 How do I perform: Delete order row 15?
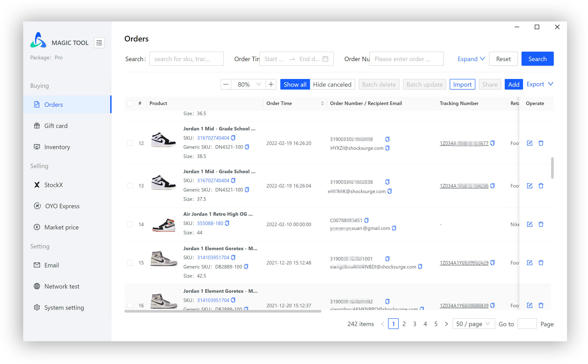click(x=541, y=262)
